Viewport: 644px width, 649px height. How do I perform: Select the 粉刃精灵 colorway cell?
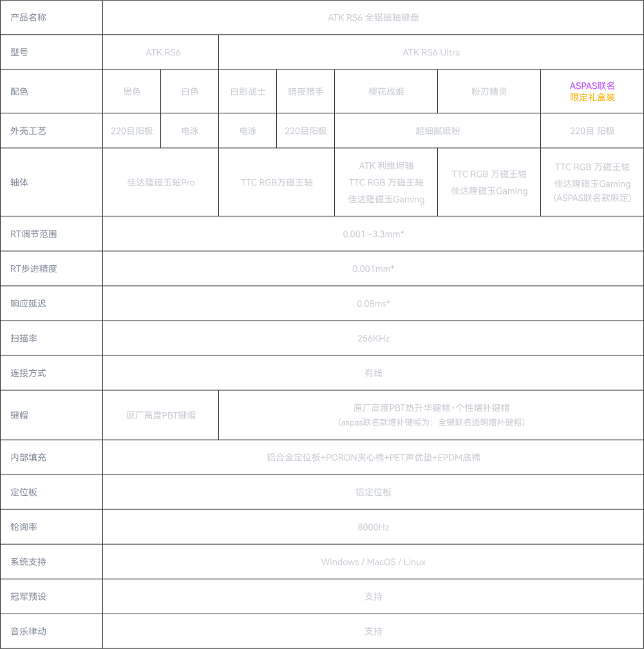click(489, 91)
